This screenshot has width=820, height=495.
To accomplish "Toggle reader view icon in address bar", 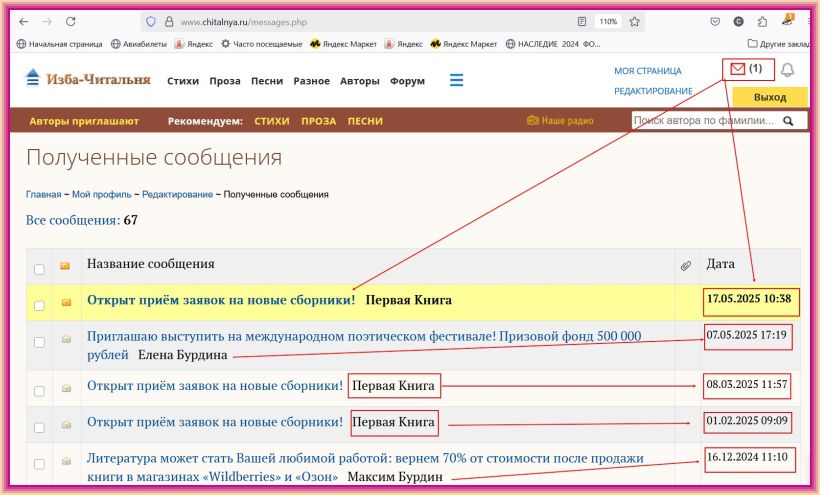I will (582, 21).
